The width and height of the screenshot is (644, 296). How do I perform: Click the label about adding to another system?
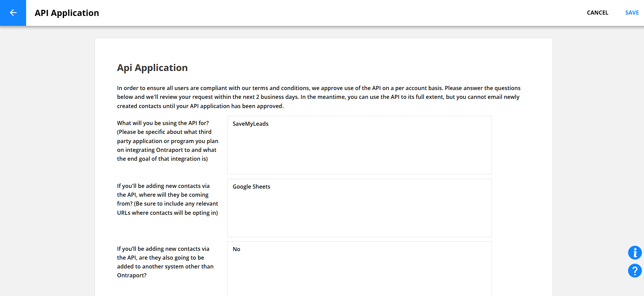tap(165, 262)
